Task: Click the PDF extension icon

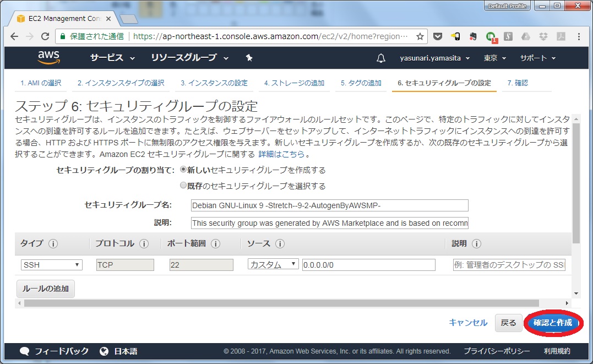Action: point(561,36)
